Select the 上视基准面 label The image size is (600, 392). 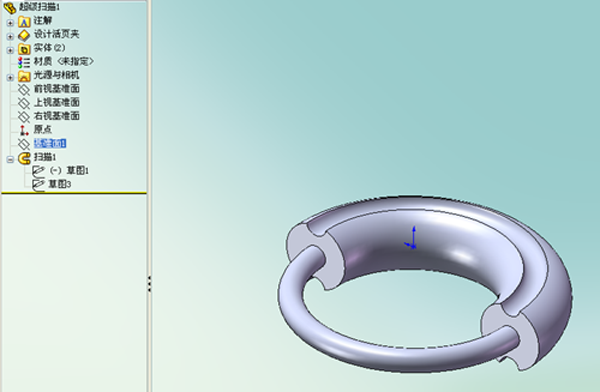[x=57, y=102]
